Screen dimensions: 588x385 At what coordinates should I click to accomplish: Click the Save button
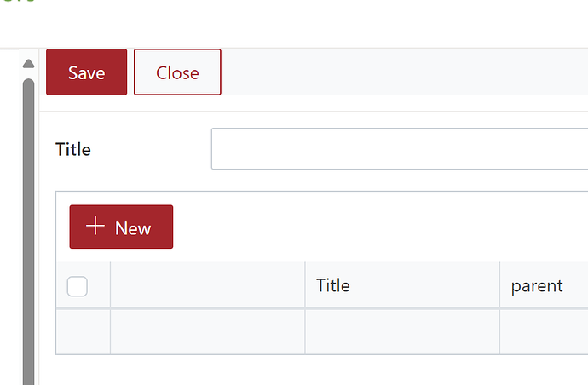point(86,72)
